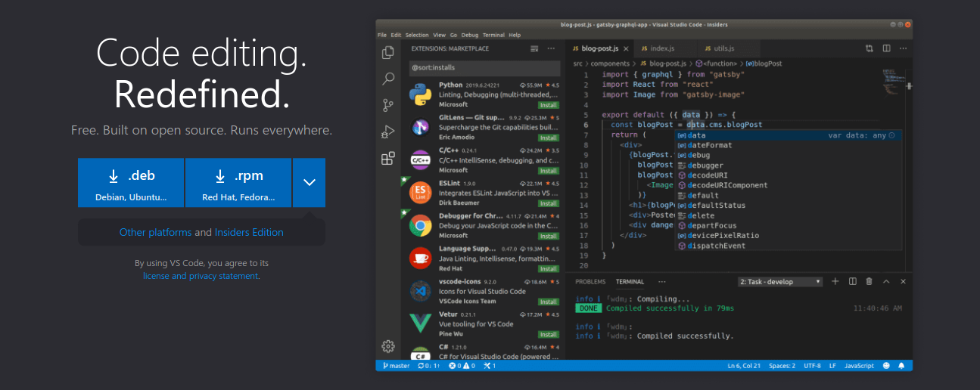Click the Vetur extension logo
Viewport: 980px width, 390px height.
(420, 323)
